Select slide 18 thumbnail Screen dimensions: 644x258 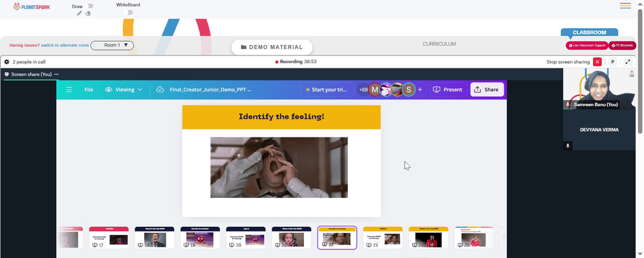tap(155, 237)
